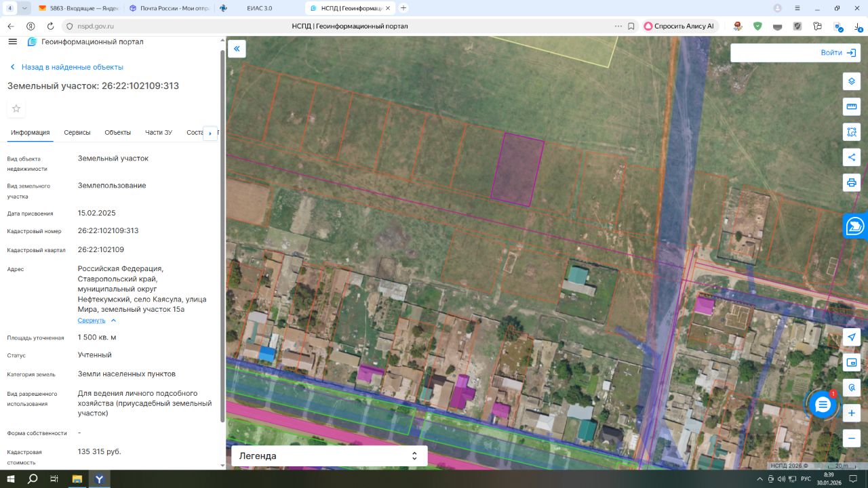The width and height of the screenshot is (868, 488).
Task: Locate my position on the map
Action: tap(852, 338)
